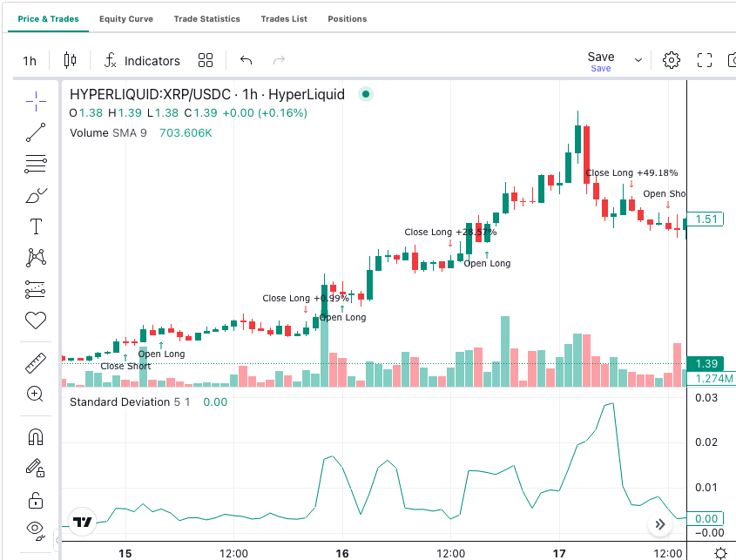The image size is (736, 560).
Task: Open the Fibonacci retracement tools
Action: click(36, 164)
